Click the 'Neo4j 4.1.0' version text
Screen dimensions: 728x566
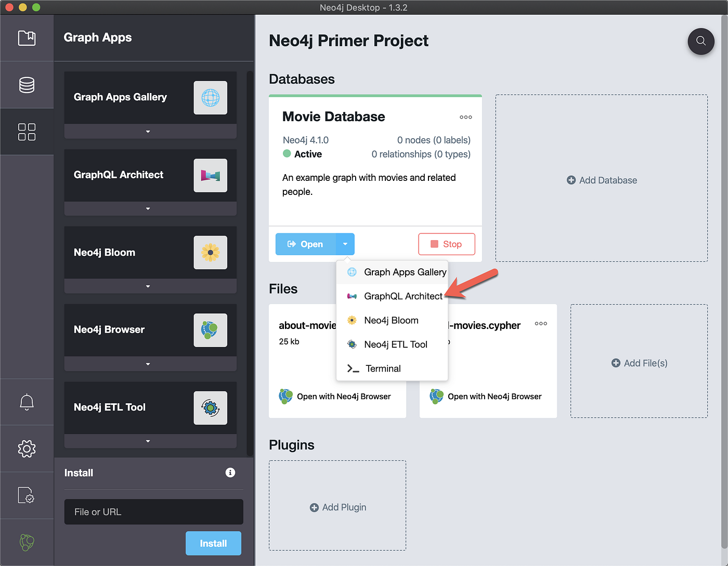tap(306, 140)
